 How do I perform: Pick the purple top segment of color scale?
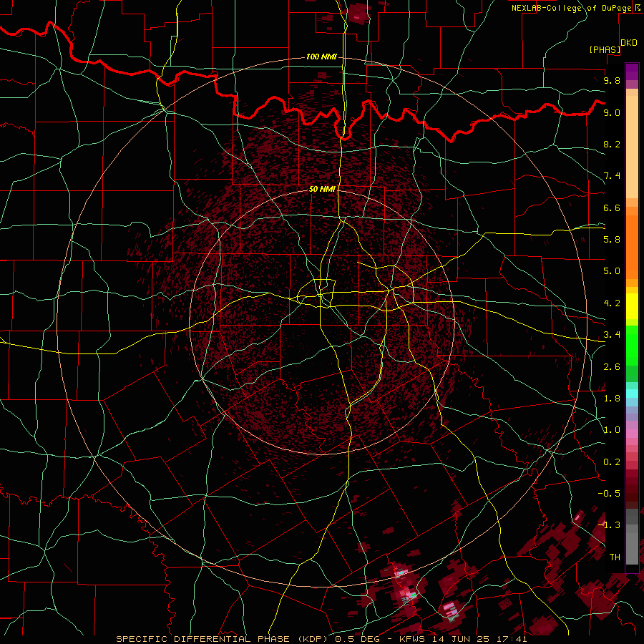(632, 72)
